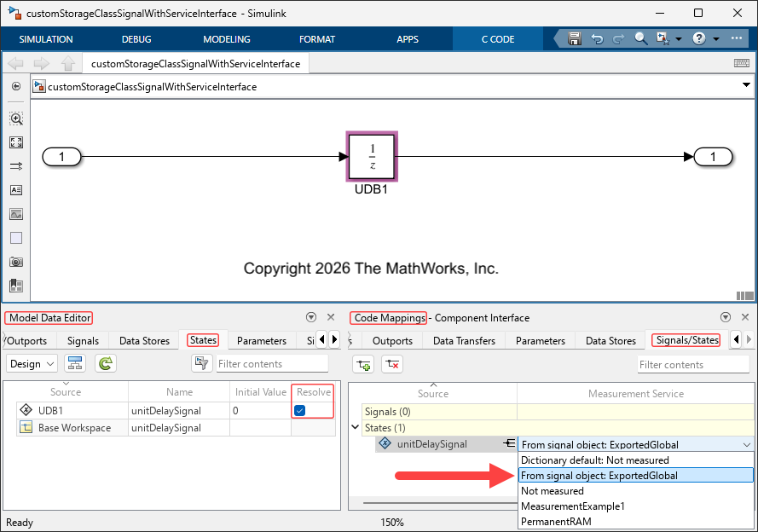This screenshot has width=758, height=532.
Task: Uncheck the Resolve checkbox for UDB1
Action: 300,410
